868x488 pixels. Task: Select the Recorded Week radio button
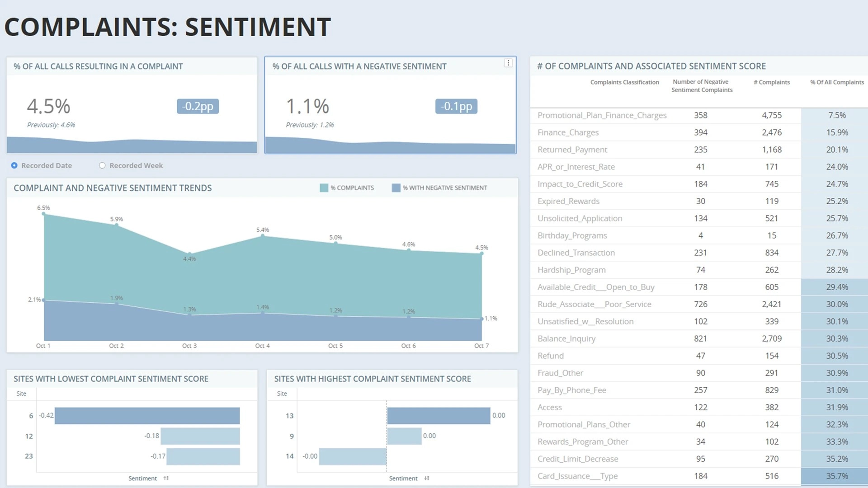pos(102,165)
